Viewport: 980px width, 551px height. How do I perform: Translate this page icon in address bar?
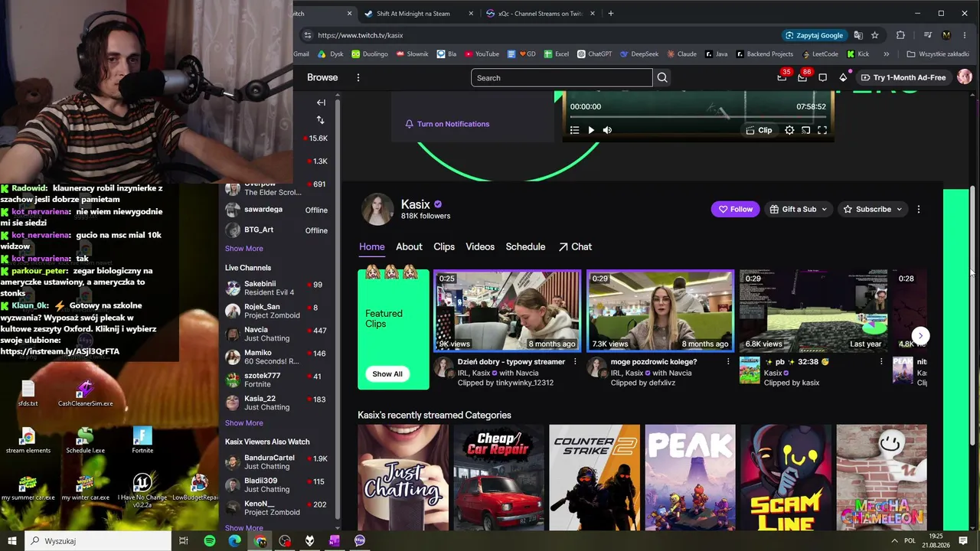(x=858, y=35)
